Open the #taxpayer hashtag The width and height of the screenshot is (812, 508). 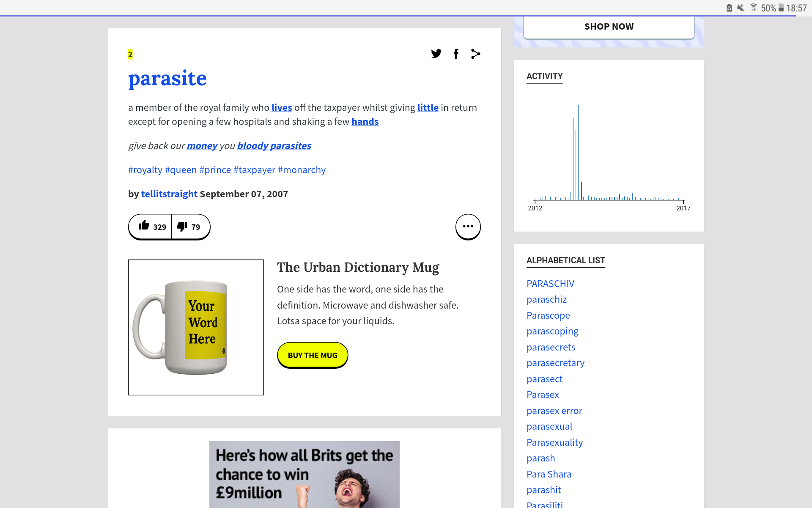255,170
